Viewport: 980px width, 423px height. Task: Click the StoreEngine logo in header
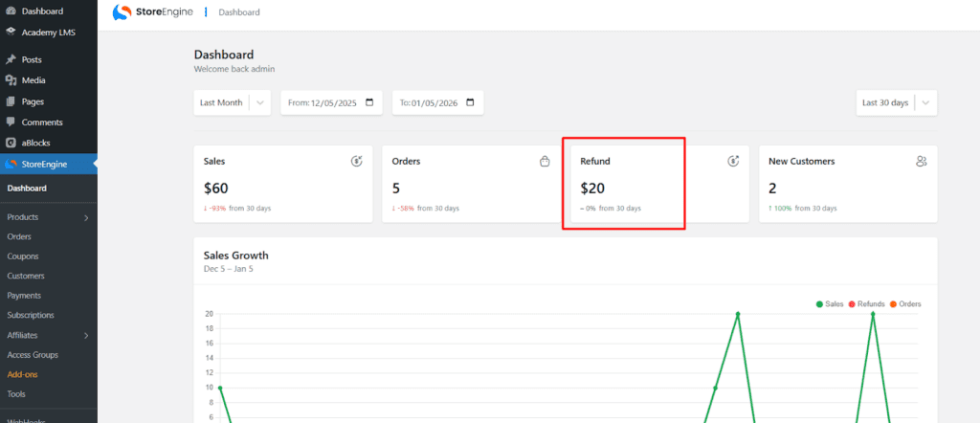click(151, 12)
